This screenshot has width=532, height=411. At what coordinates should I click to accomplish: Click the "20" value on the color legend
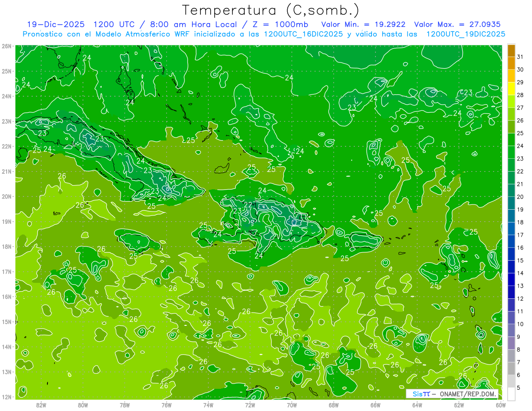coord(520,196)
